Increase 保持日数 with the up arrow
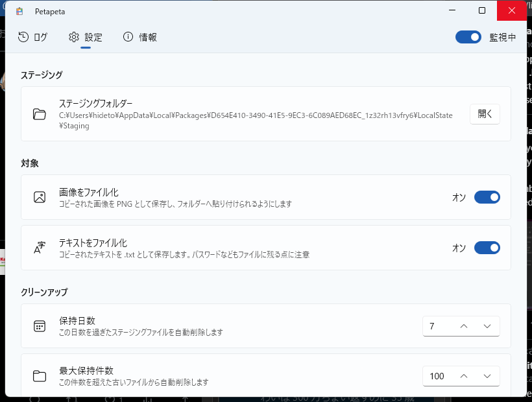Screen dimensions: 532x402 464,326
